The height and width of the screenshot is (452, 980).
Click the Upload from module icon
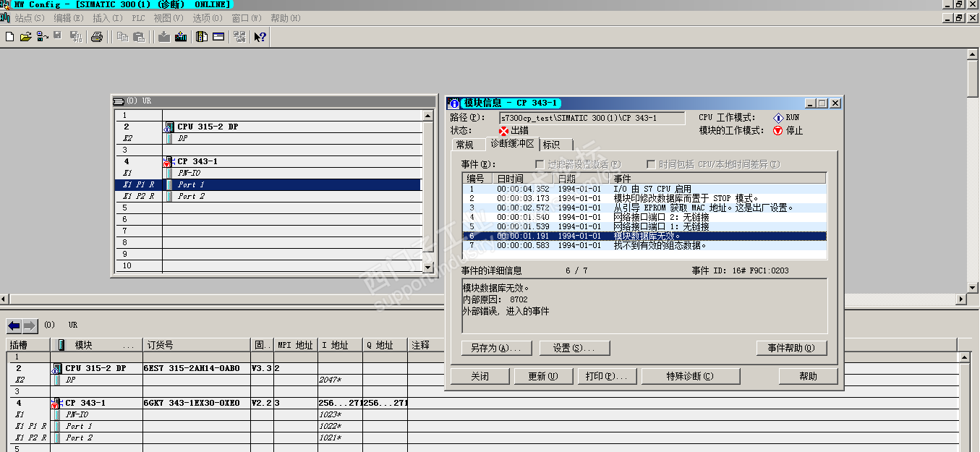pos(180,36)
